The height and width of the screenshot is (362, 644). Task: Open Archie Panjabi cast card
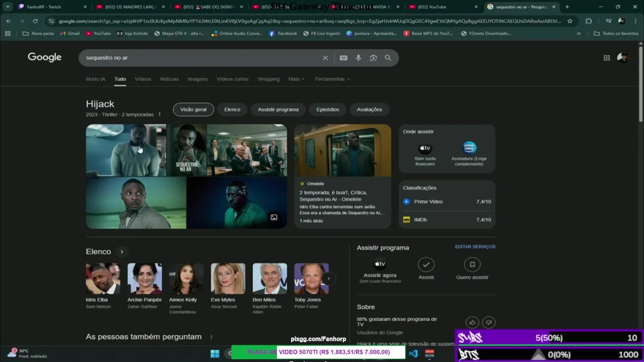[144, 286]
